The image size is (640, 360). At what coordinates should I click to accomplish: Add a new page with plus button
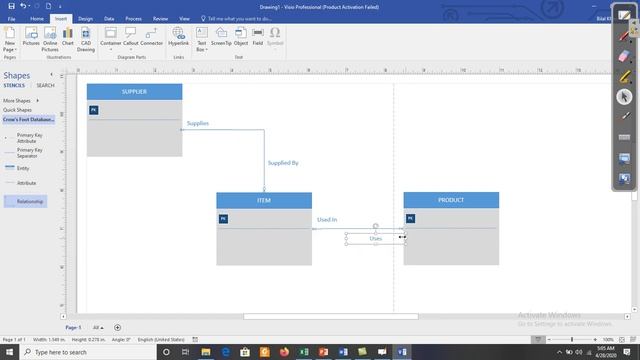[118, 327]
